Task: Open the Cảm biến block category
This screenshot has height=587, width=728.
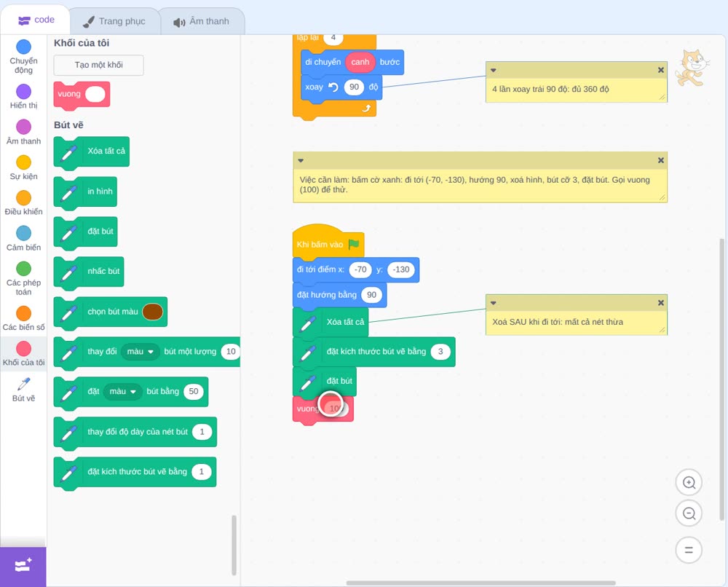Action: click(24, 239)
